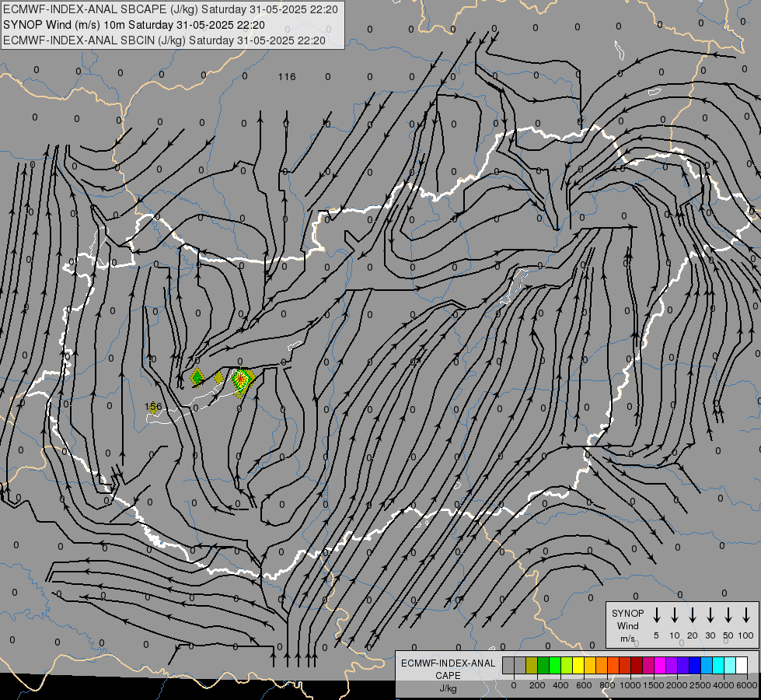761x700 pixels.
Task: Click the 156 value on the map
Action: click(153, 406)
